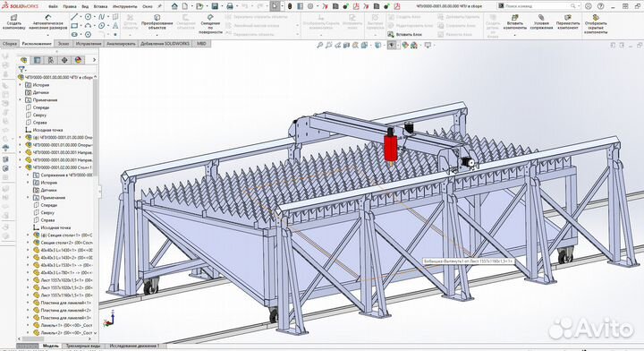Click the Open document folder icon

(199, 6)
